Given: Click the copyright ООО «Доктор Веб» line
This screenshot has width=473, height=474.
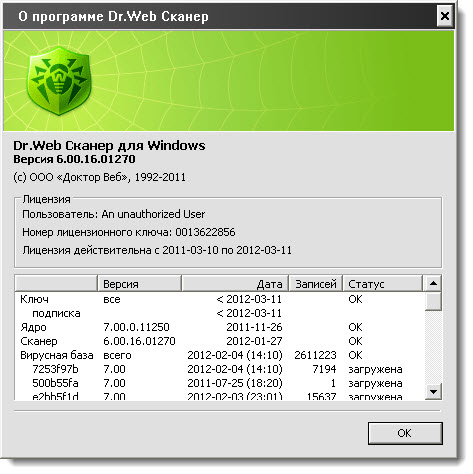Looking at the screenshot, I should click(x=100, y=177).
